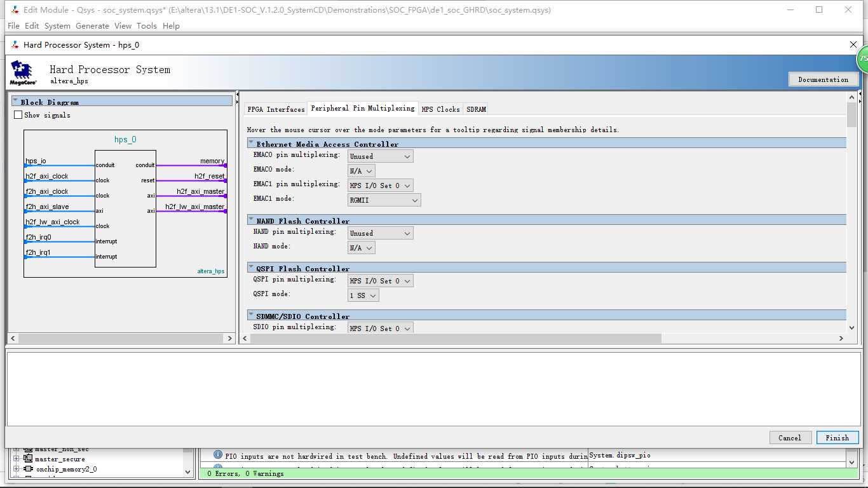Click System.dipsw_pio entry in messages
The height and width of the screenshot is (488, 868).
[620, 455]
